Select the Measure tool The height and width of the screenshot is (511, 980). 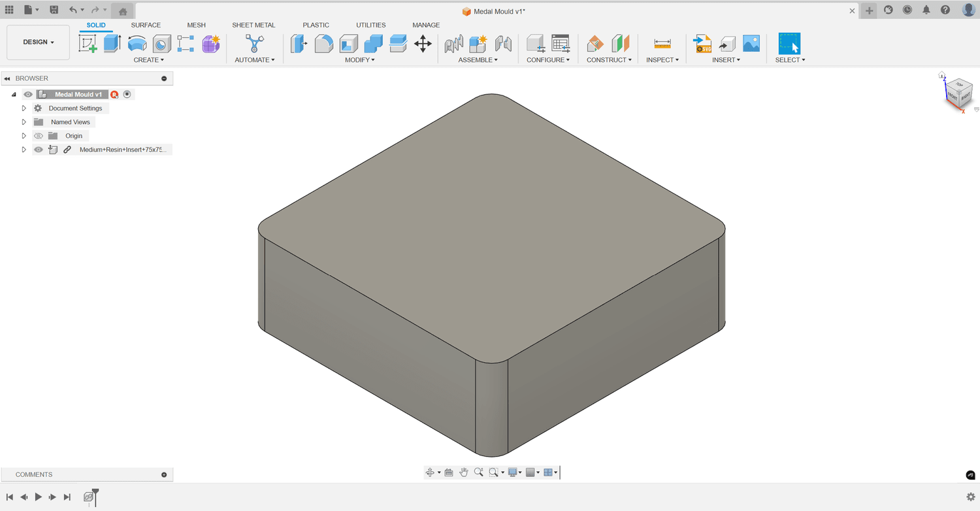coord(662,44)
